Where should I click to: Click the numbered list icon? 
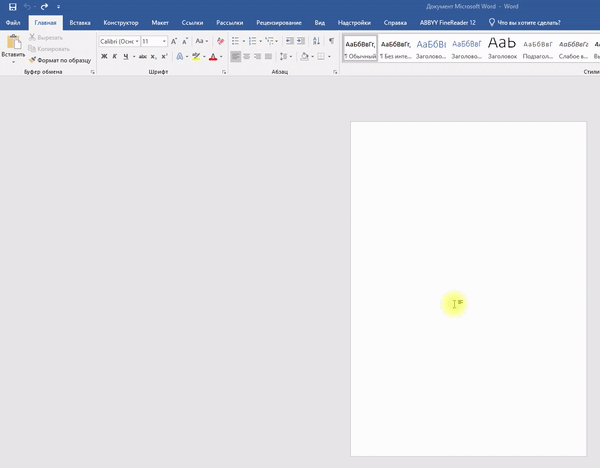pyautogui.click(x=252, y=41)
